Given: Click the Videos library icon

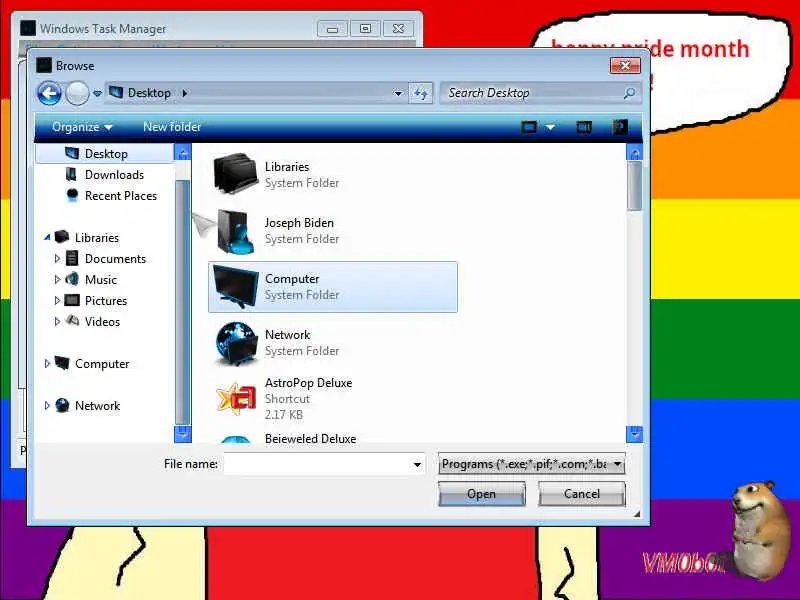Looking at the screenshot, I should [72, 321].
